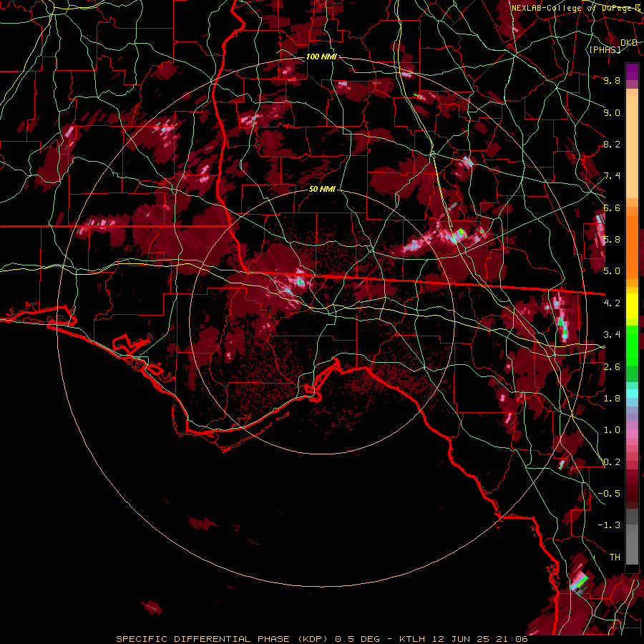Click the 7.4 value on the color scale
This screenshot has width=644, height=644.
(612, 176)
